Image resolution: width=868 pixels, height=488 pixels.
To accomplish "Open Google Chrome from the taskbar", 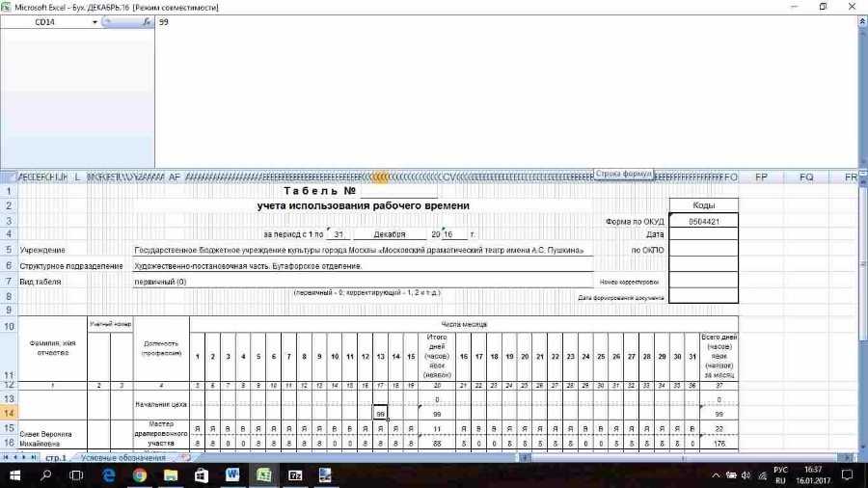I will tap(140, 474).
